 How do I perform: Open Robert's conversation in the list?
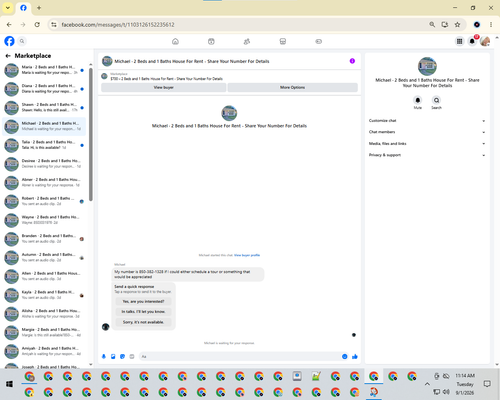pos(44,201)
